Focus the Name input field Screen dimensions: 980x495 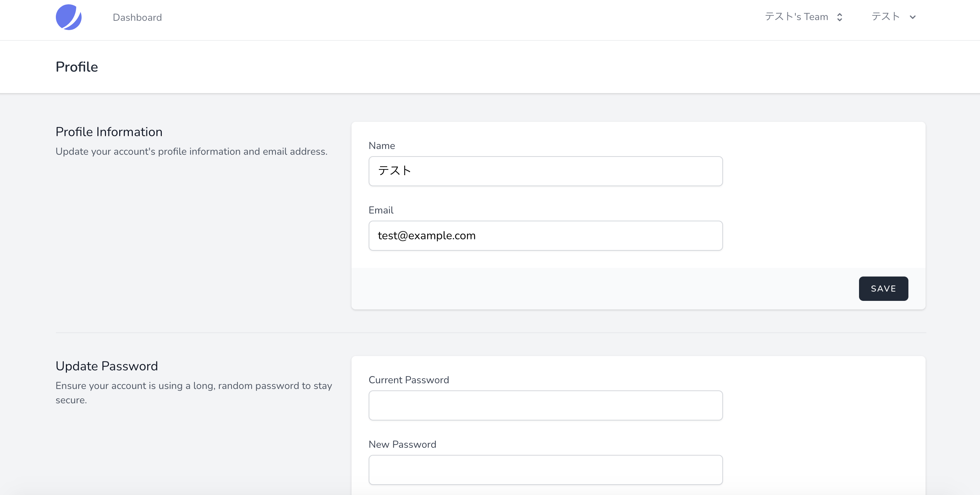[545, 171]
